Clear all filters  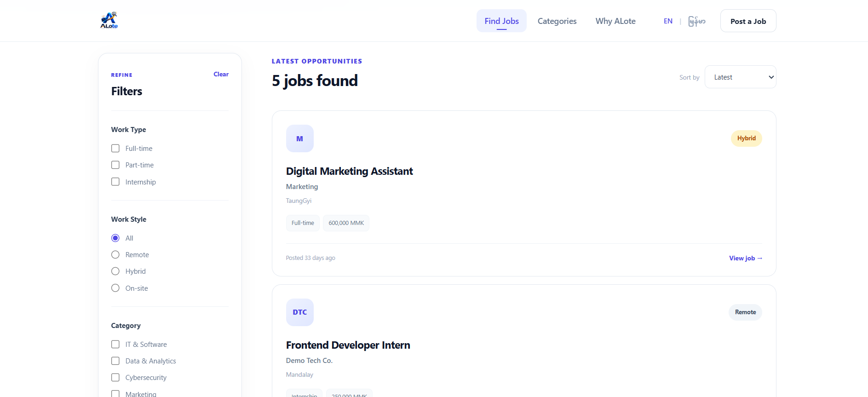tap(221, 75)
